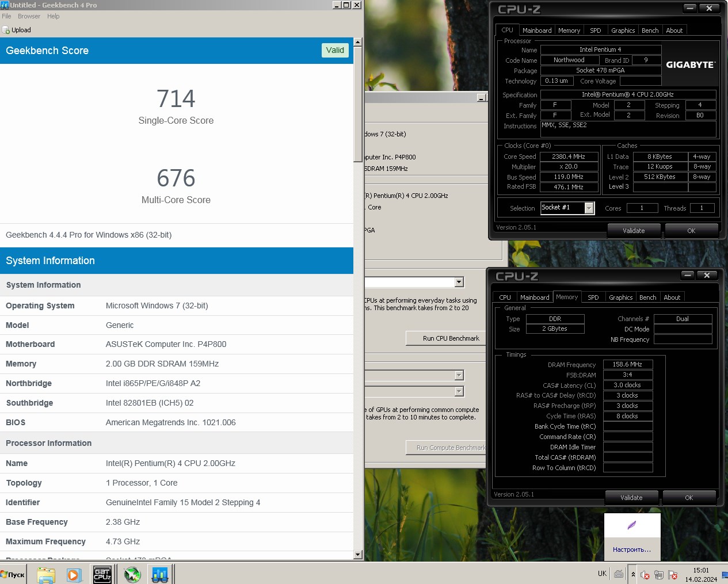Screen dimensions: 728x584
Task: Open the Настроить… customize link
Action: [632, 549]
